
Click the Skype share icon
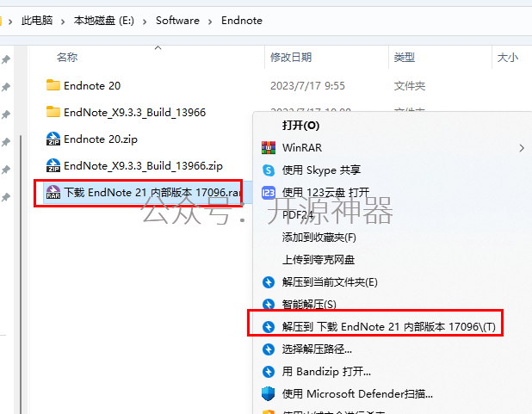coord(269,170)
